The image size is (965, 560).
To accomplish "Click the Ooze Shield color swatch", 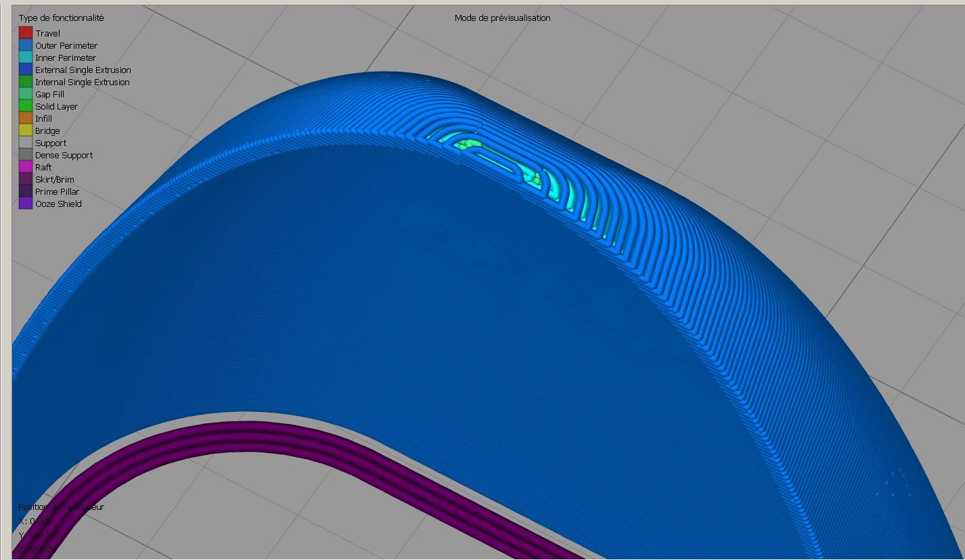I will (26, 203).
